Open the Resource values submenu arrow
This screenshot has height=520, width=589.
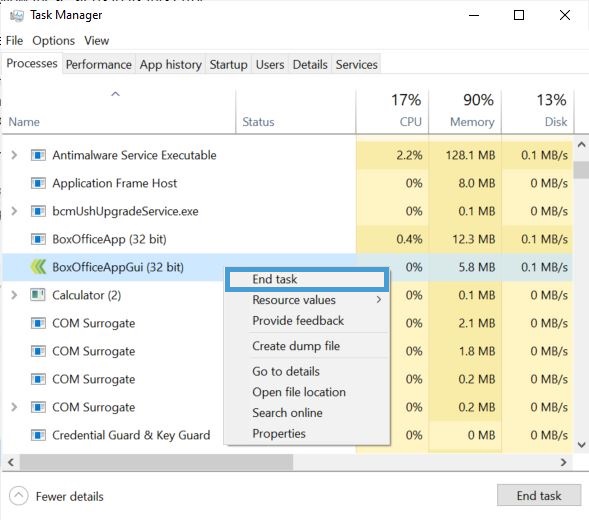[379, 300]
